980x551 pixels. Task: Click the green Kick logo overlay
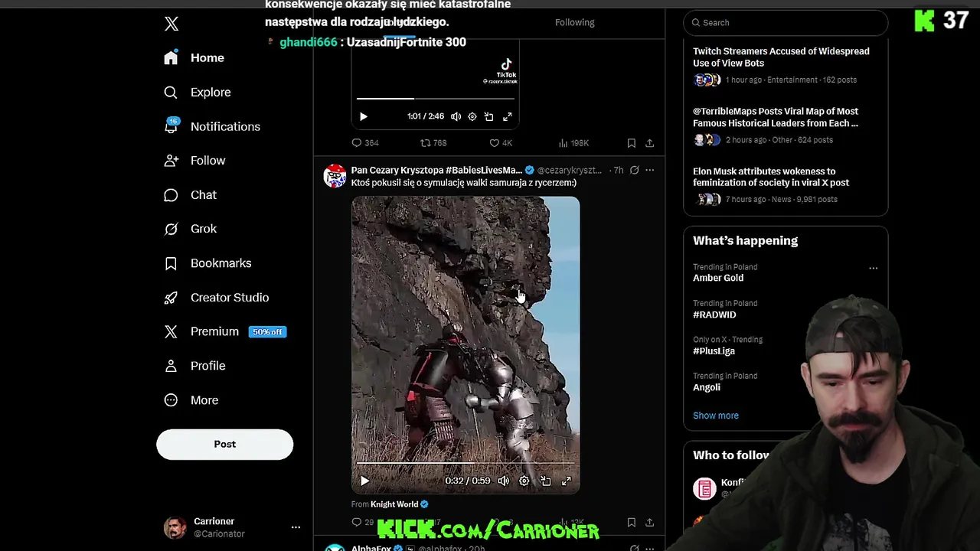coord(925,21)
